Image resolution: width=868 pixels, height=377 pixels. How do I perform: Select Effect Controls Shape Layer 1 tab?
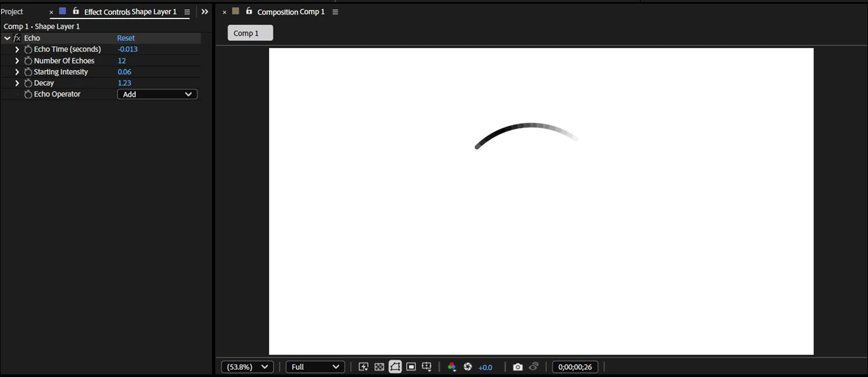coord(131,12)
